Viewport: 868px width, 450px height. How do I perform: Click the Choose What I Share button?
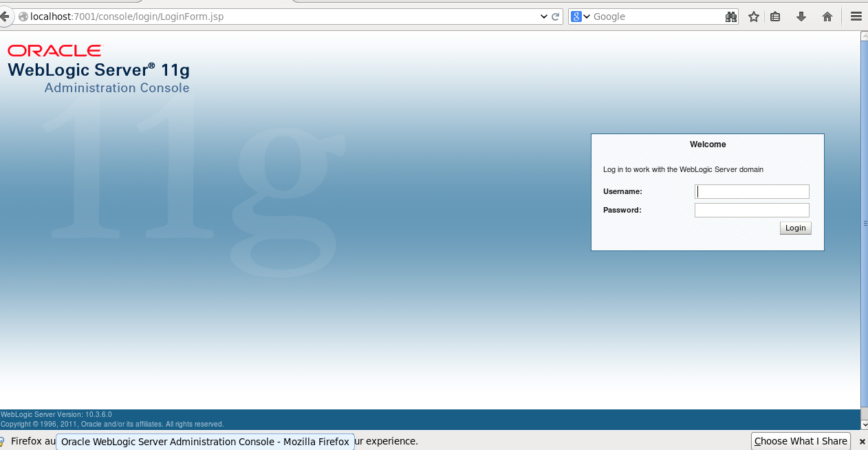coord(801,441)
